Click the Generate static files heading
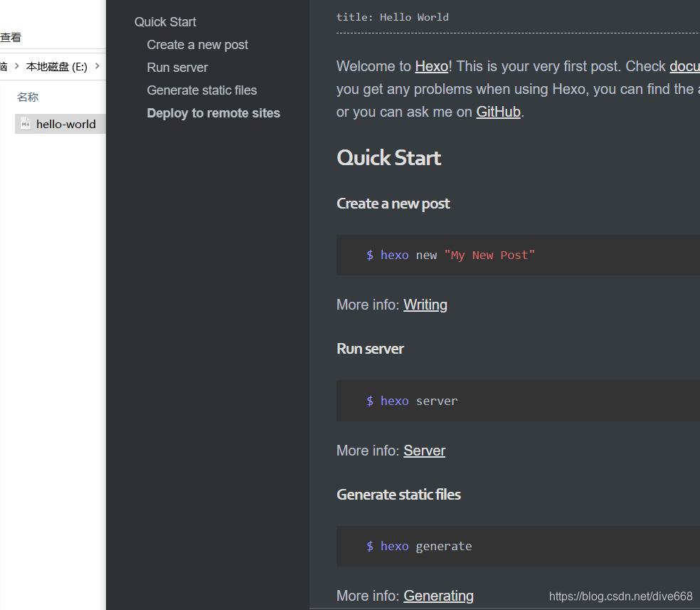700x610 pixels. click(x=398, y=495)
